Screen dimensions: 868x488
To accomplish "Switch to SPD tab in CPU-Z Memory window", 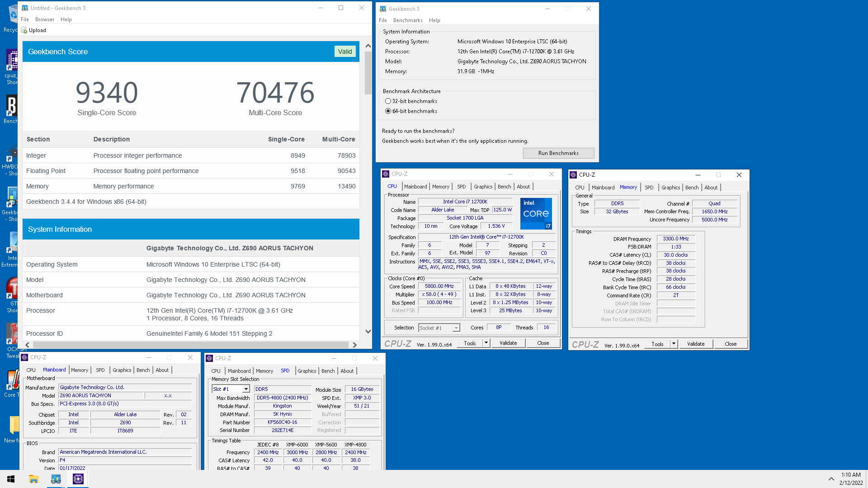I will click(649, 188).
